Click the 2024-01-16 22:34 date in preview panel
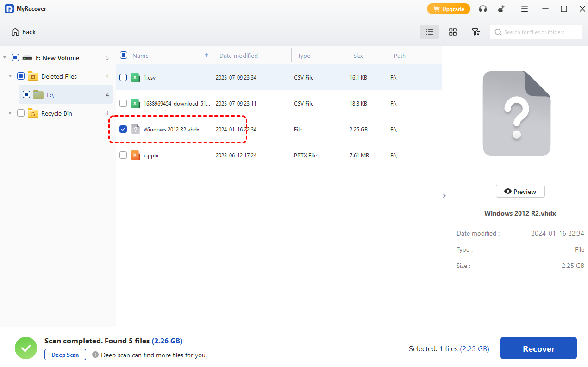The width and height of the screenshot is (588, 367). pos(557,233)
